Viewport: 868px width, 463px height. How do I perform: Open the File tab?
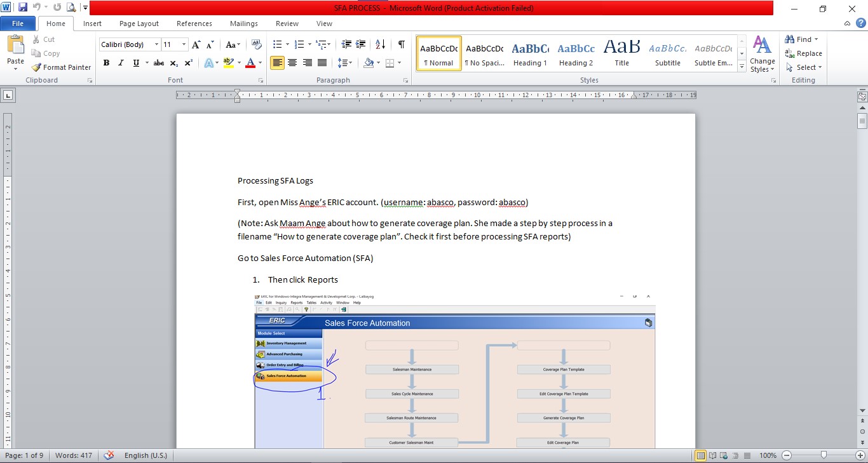[x=18, y=23]
